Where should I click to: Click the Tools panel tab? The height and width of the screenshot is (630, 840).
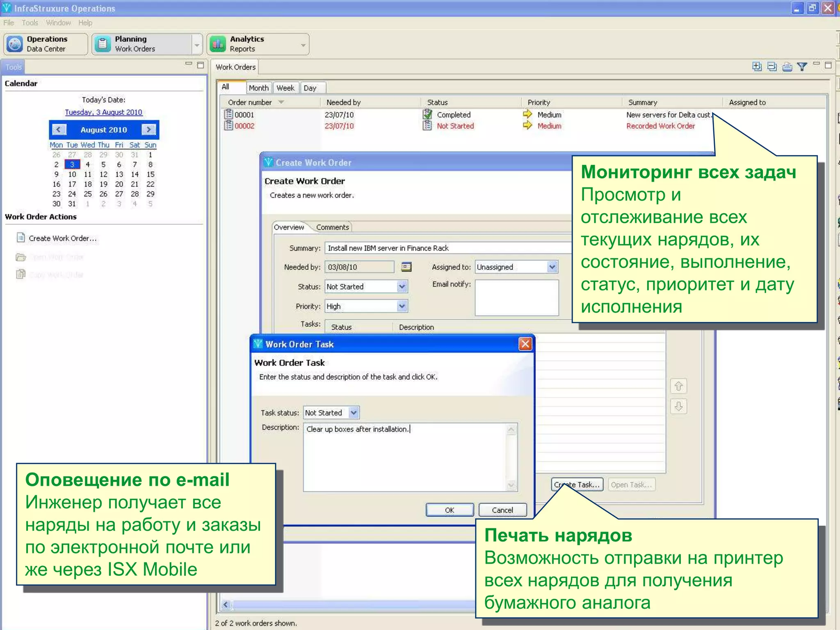click(x=13, y=67)
